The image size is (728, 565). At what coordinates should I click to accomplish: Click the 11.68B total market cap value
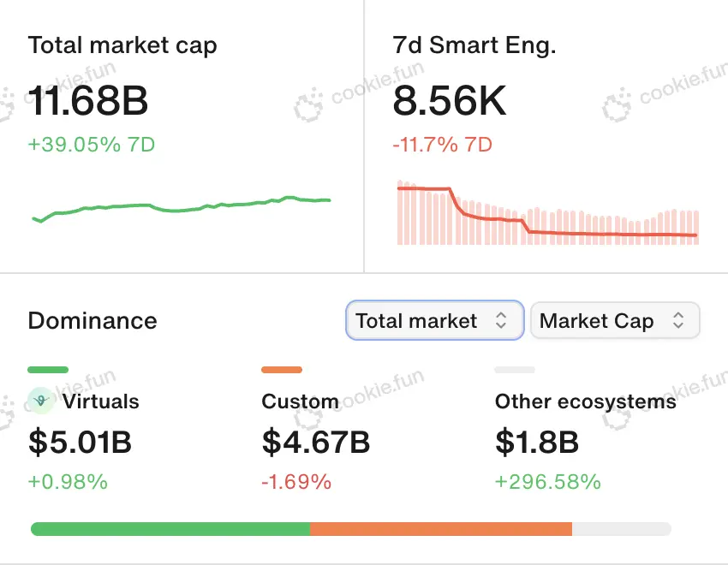click(88, 102)
